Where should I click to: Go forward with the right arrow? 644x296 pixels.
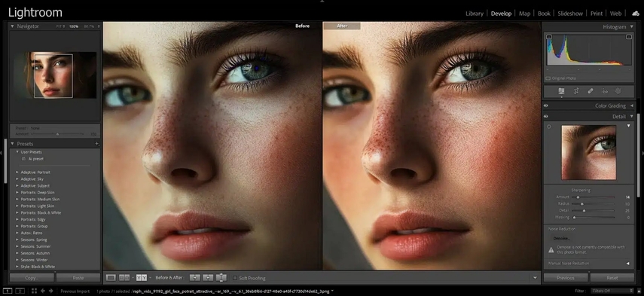pyautogui.click(x=51, y=291)
